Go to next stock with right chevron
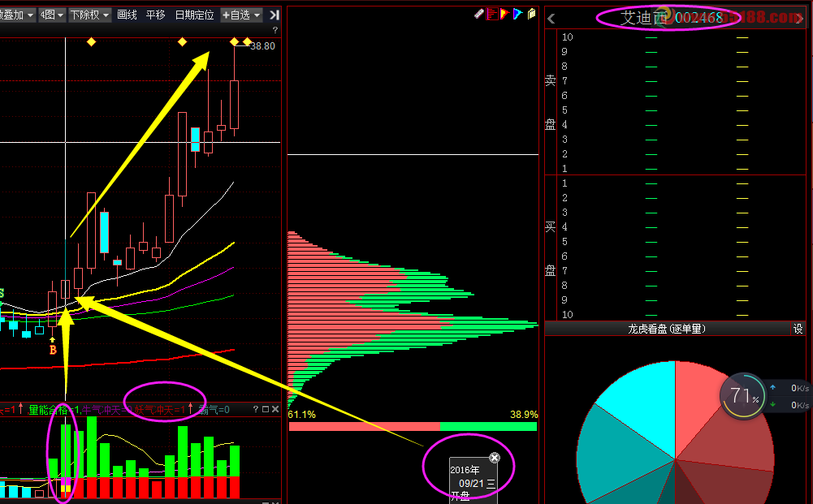This screenshot has height=504, width=813. click(x=801, y=19)
